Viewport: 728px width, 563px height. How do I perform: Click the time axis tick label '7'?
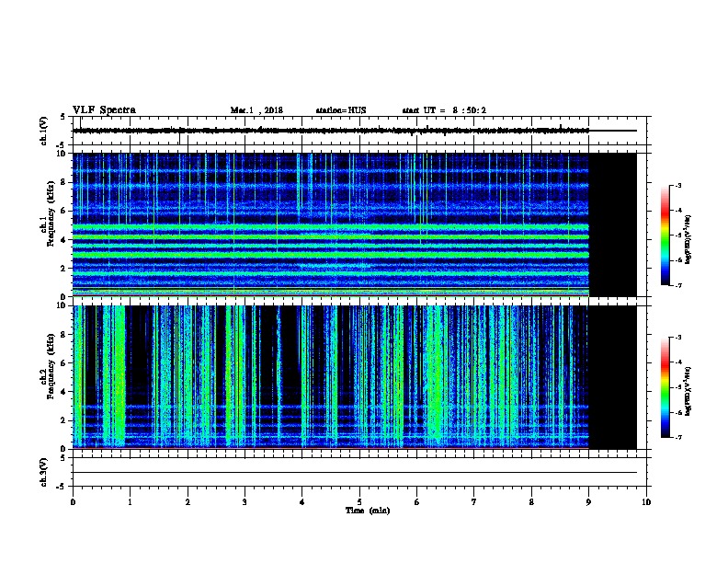(x=474, y=501)
